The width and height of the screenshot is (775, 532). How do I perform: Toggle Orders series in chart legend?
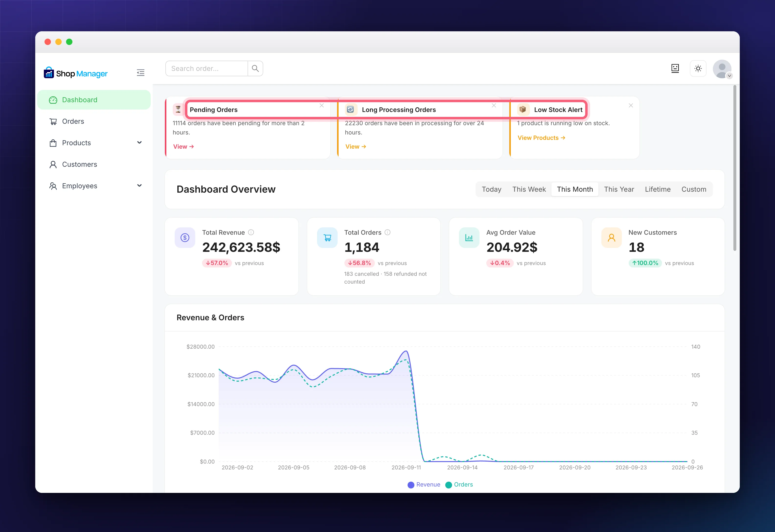[x=459, y=485]
